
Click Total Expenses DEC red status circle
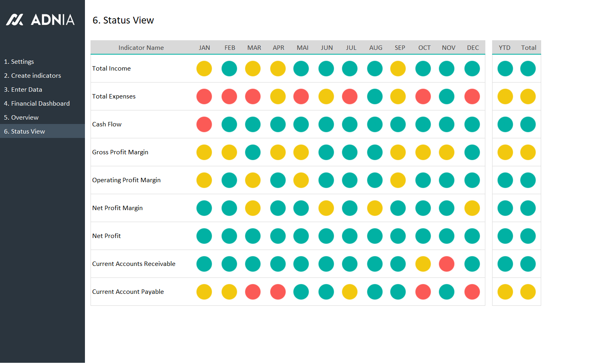click(472, 96)
